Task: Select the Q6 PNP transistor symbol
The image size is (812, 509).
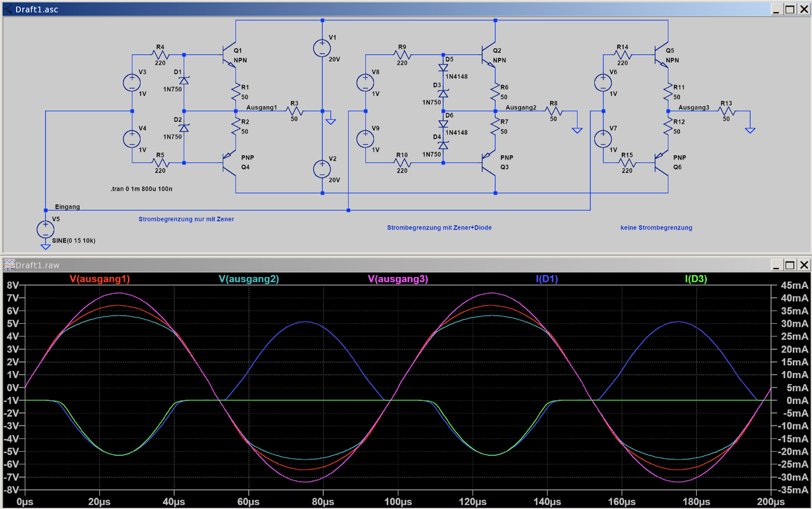Action: (x=661, y=163)
